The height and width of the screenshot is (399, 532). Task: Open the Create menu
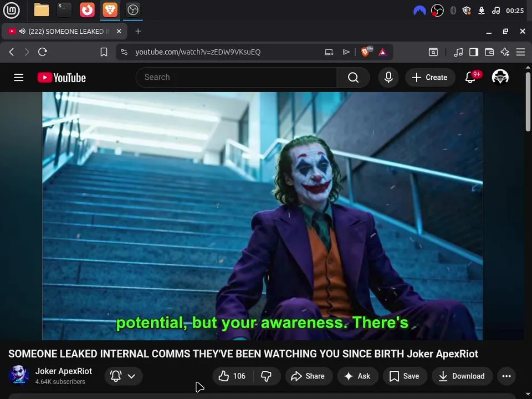(430, 78)
